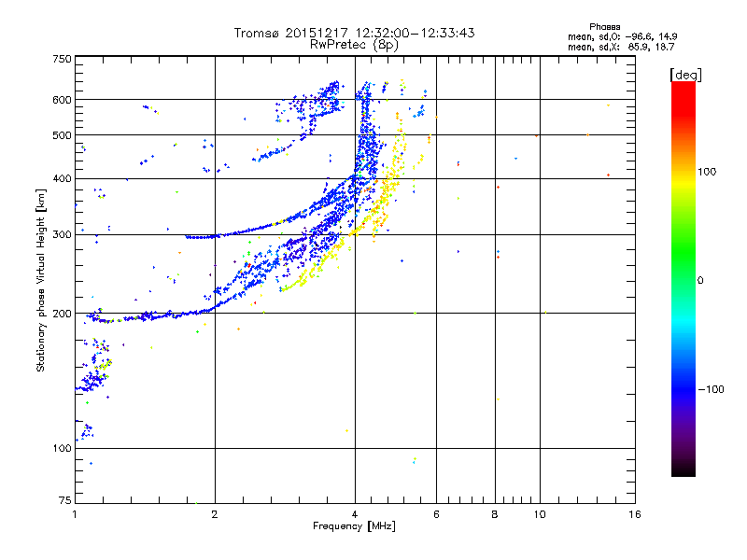Viewport: 747px width, 560px height.
Task: Click the y-axis '200' tick label
Action: point(62,314)
